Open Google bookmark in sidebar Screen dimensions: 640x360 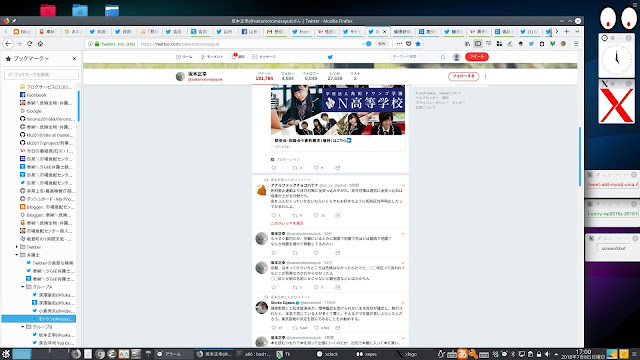[34, 111]
